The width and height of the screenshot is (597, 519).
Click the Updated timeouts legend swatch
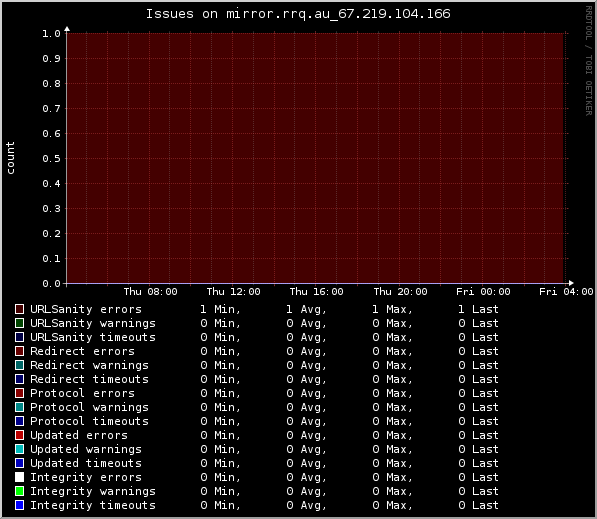click(19, 463)
